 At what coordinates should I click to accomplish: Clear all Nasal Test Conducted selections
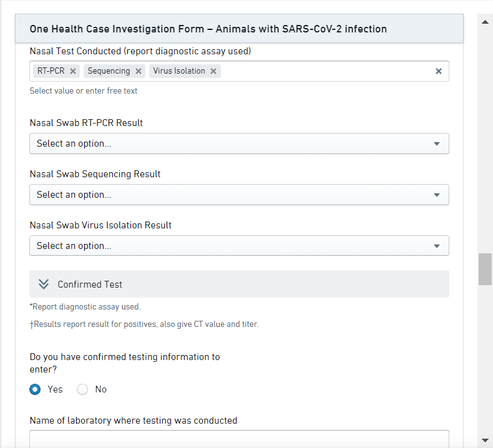click(438, 71)
